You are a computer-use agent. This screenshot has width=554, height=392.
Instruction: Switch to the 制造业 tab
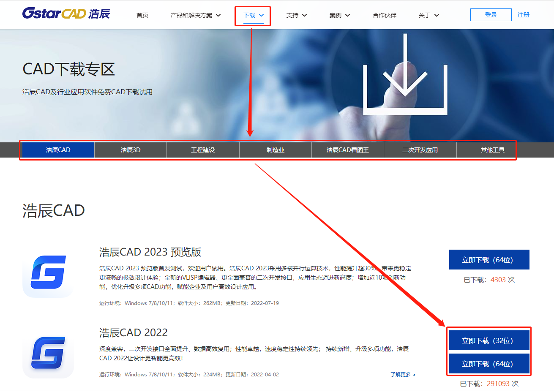pyautogui.click(x=276, y=150)
